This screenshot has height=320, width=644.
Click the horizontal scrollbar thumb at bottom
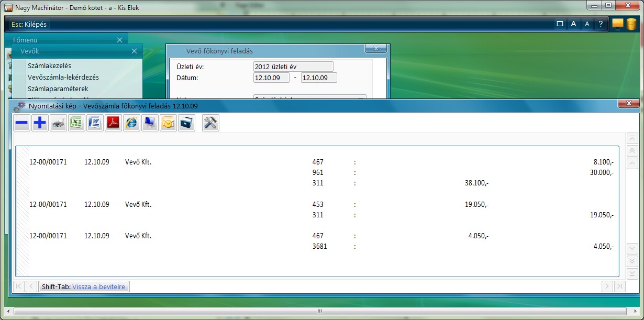click(x=320, y=311)
